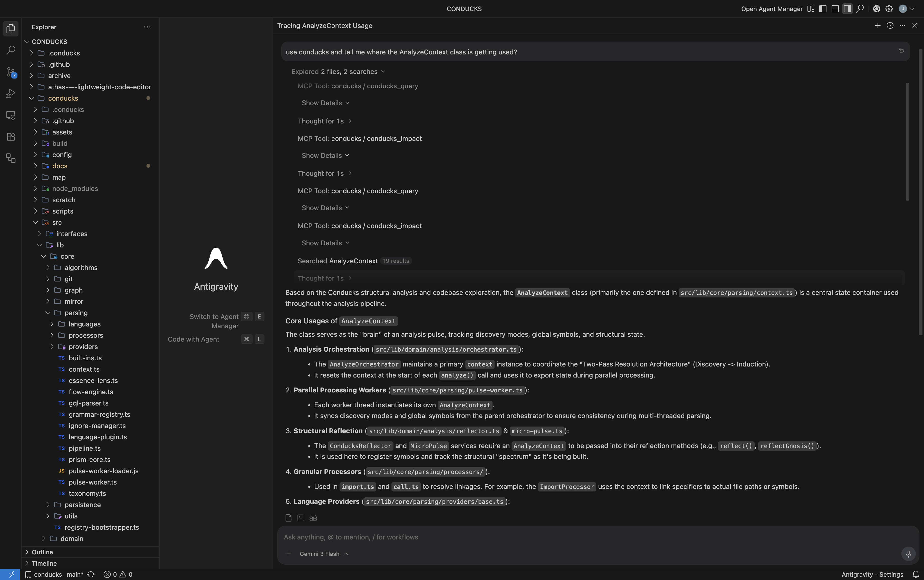
Task: Click errors and warnings count in status bar
Action: [118, 574]
